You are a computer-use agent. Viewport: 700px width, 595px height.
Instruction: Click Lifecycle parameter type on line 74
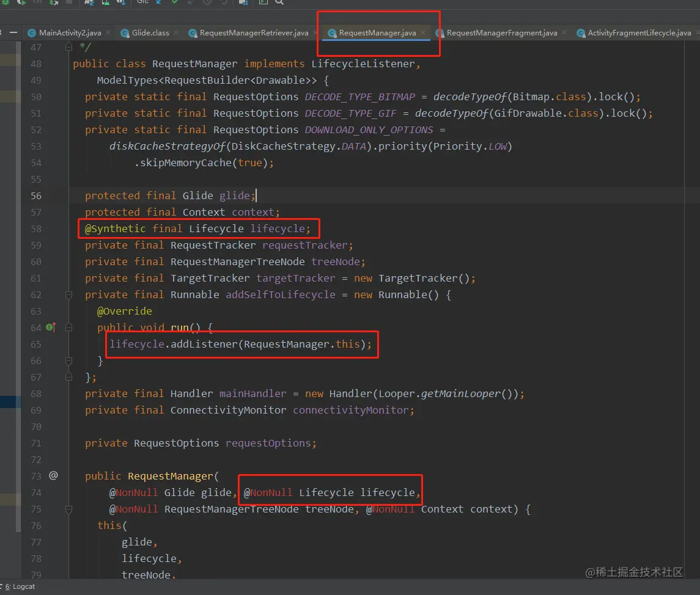(326, 493)
